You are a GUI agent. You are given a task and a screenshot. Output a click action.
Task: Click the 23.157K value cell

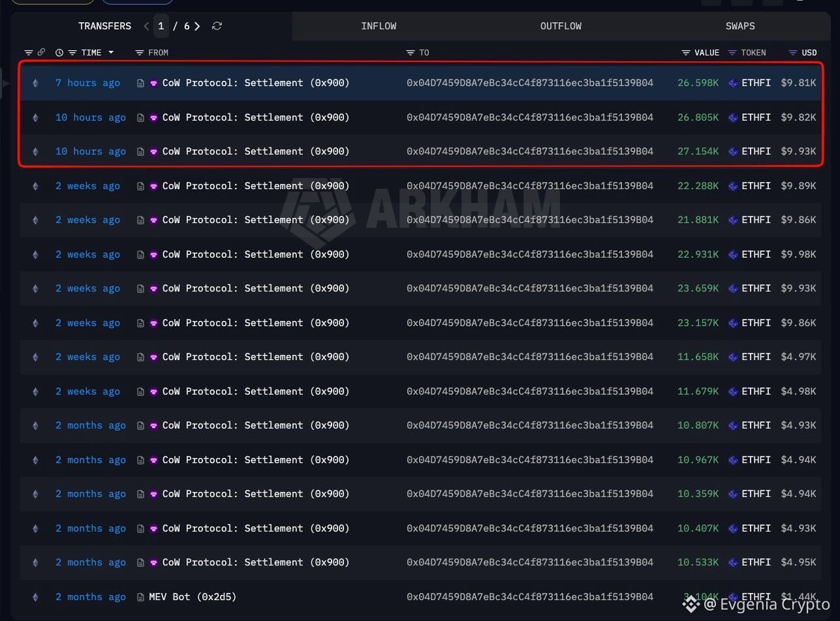[698, 323]
